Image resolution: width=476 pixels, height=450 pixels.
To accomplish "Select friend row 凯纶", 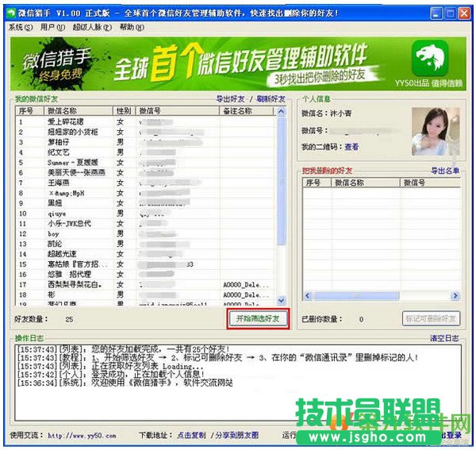I will click(x=146, y=244).
